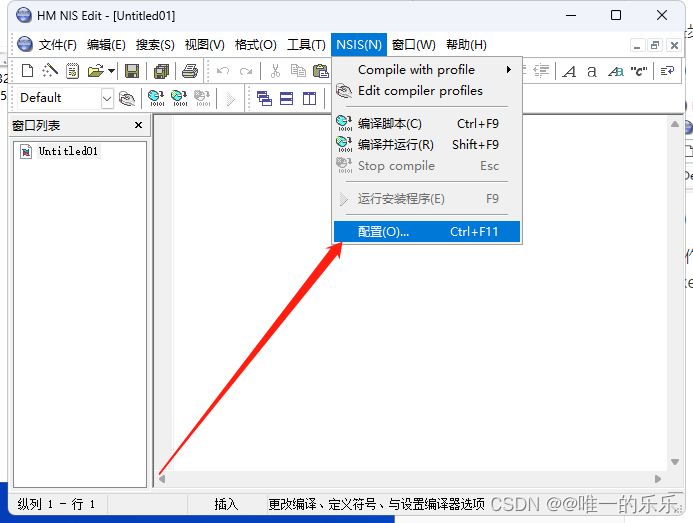The image size is (693, 523).
Task: Convert to lowercase 'a' icon
Action: coord(591,71)
